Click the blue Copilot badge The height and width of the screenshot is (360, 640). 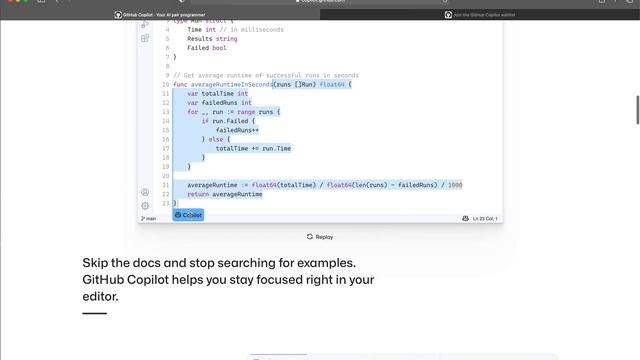(188, 215)
